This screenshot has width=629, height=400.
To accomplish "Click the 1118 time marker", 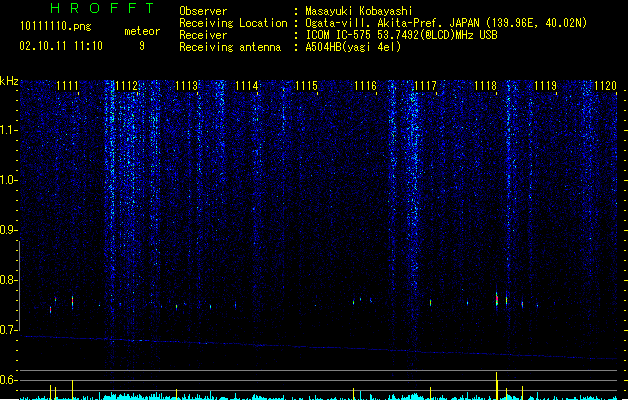I will point(485,86).
